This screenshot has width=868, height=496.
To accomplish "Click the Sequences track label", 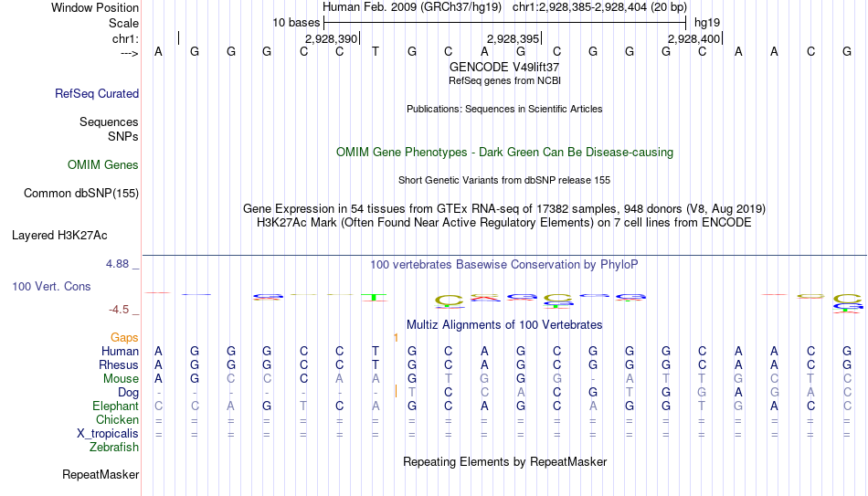I will click(x=109, y=121).
